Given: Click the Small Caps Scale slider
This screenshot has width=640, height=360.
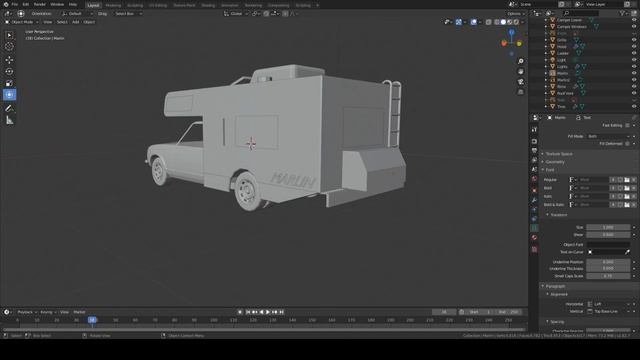Looking at the screenshot, I should pos(608,276).
